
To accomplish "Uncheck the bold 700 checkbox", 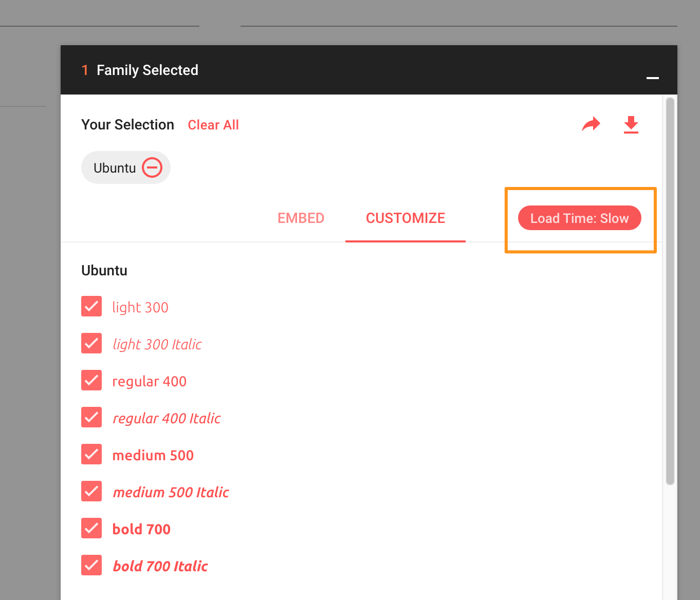I will point(91,528).
